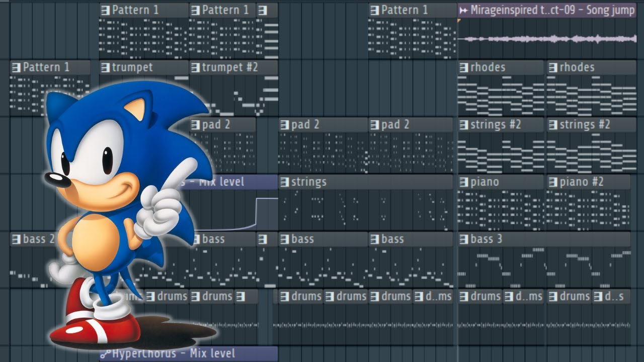Image resolution: width=644 pixels, height=362 pixels.
Task: Click the 'Pattern 1' title beside the Mirageinspired clip
Action: 405,10
